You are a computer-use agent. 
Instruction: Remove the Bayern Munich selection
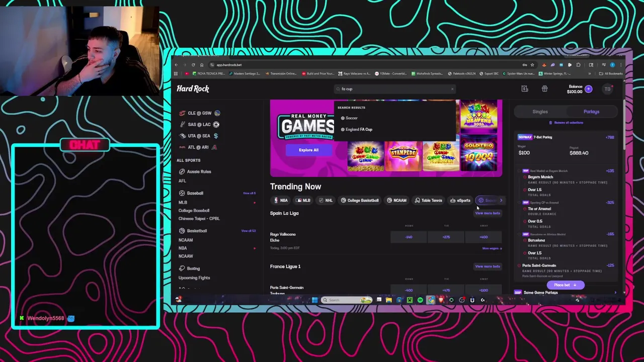[x=525, y=177]
